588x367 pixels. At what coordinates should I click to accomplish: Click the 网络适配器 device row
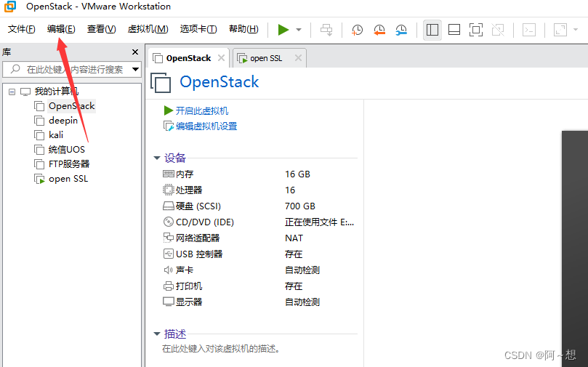259,238
